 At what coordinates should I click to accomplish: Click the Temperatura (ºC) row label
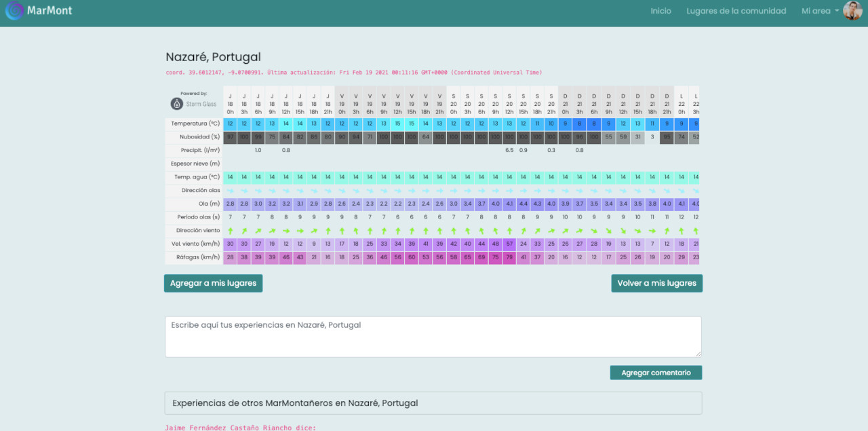[x=196, y=124]
